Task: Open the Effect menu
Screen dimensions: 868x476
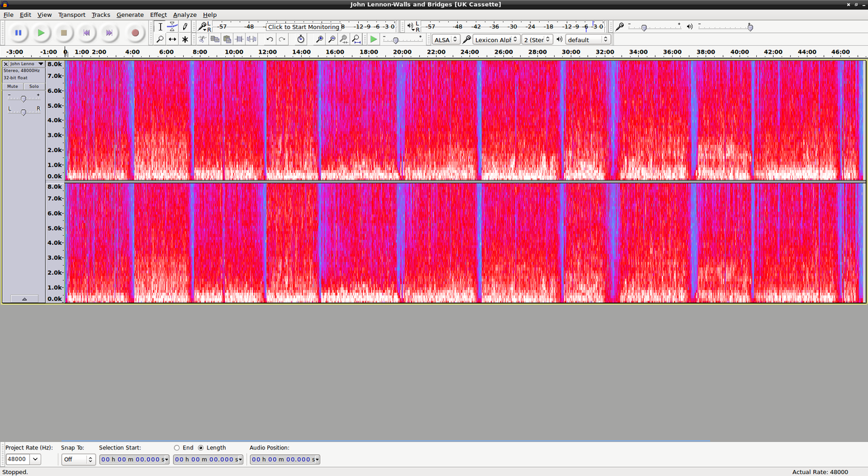Action: 158,14
